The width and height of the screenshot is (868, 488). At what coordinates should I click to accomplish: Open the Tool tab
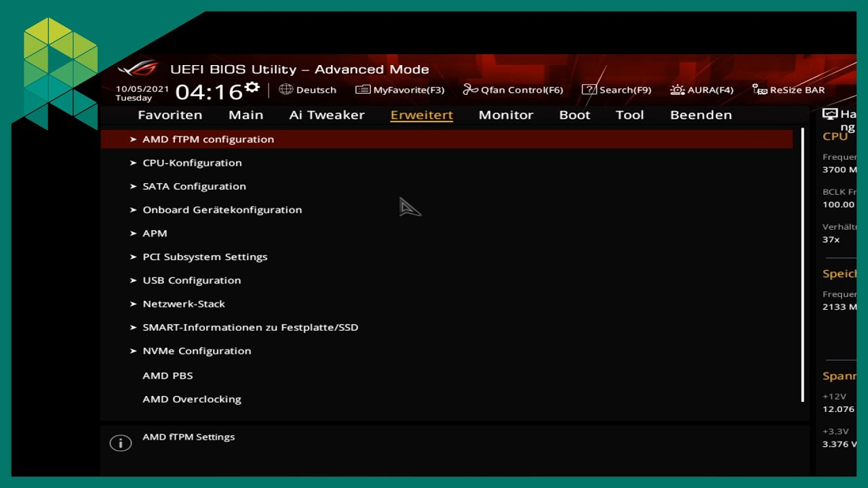point(630,115)
